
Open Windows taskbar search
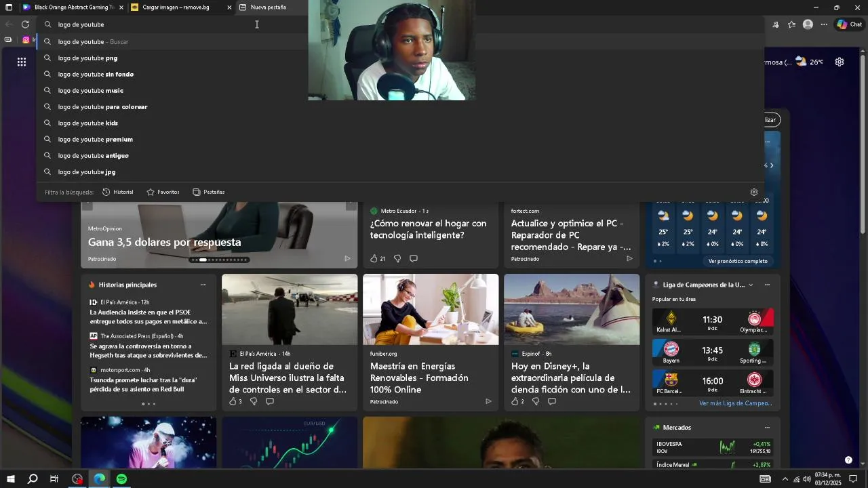tap(33, 479)
